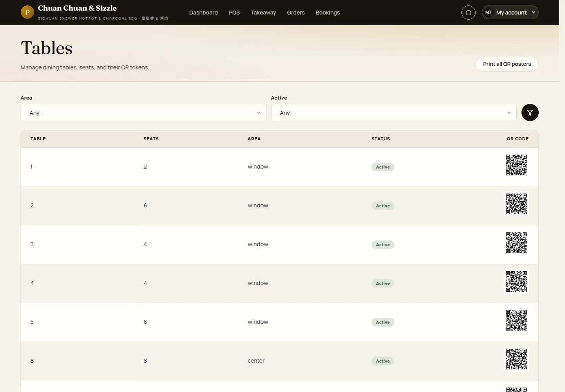The image size is (565, 392).
Task: Click the Tables page heading
Action: coord(47,48)
